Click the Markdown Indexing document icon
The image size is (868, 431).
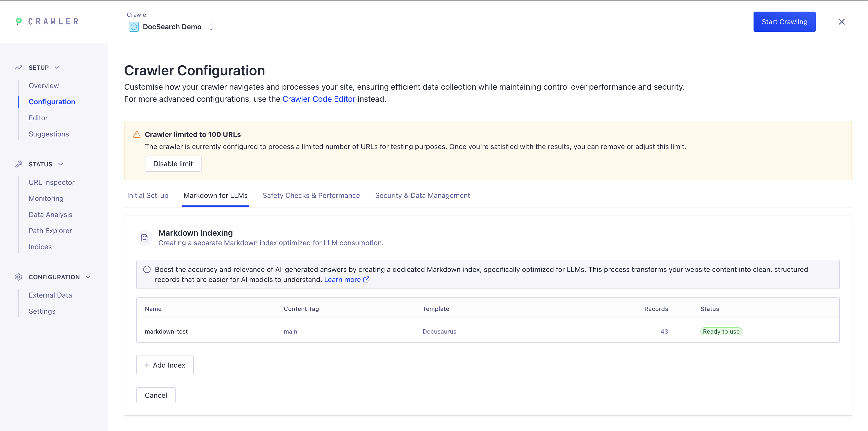pyautogui.click(x=144, y=237)
